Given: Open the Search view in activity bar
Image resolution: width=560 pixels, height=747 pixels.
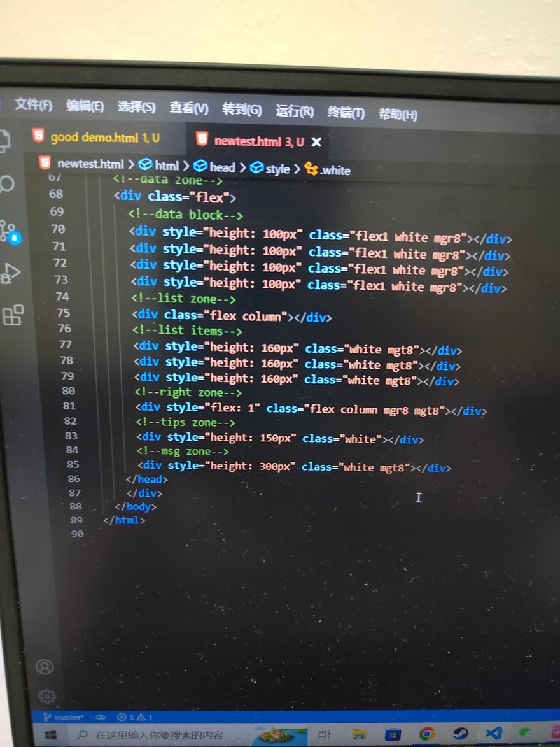Looking at the screenshot, I should click(x=6, y=185).
